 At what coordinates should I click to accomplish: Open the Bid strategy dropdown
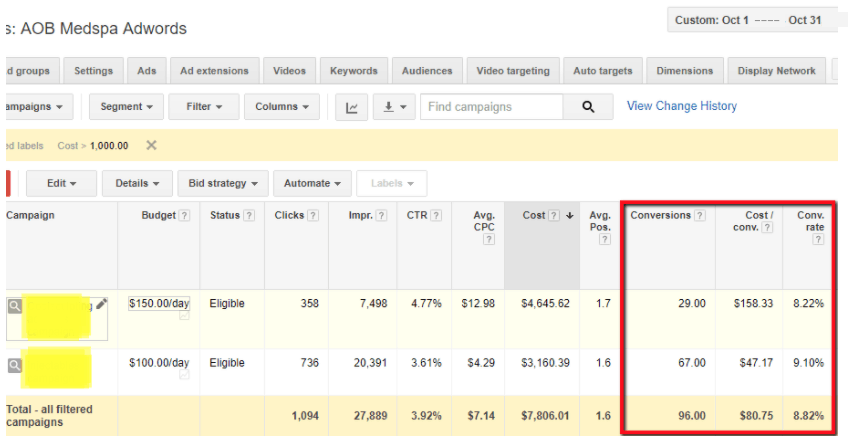223,183
